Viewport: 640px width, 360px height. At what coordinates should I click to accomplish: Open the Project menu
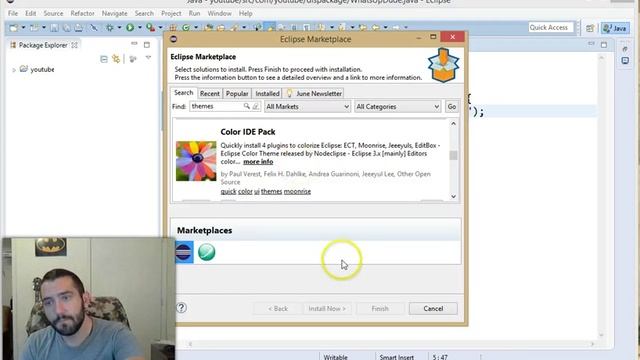171,13
